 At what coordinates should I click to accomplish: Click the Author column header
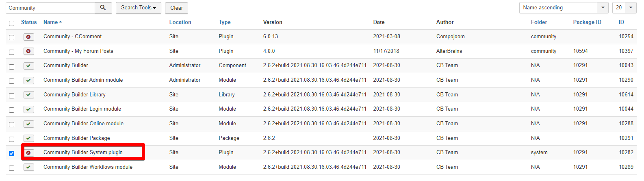[445, 22]
